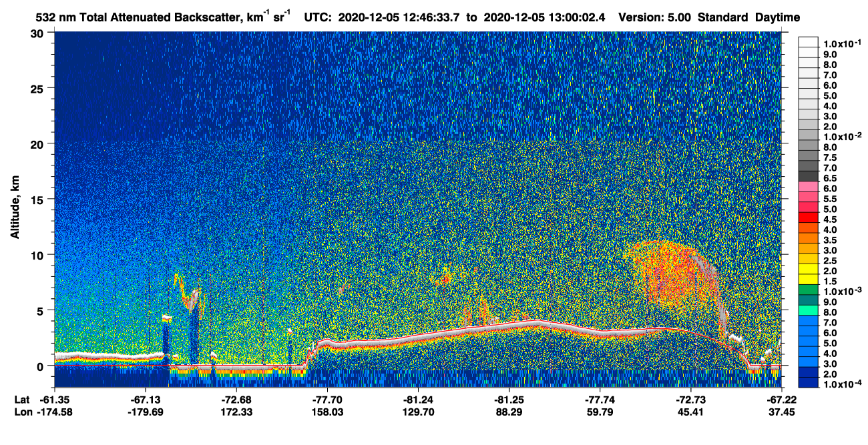Image resolution: width=868 pixels, height=445 pixels.
Task: Click latitude value "-81.24"
Action: 417,399
